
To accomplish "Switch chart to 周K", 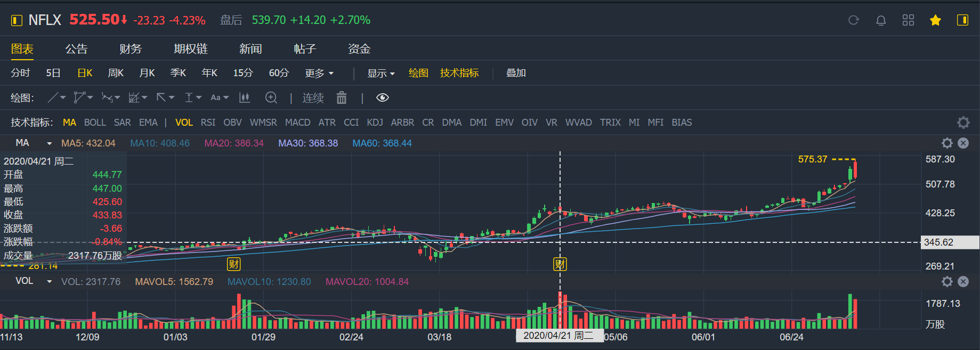I will 116,73.
